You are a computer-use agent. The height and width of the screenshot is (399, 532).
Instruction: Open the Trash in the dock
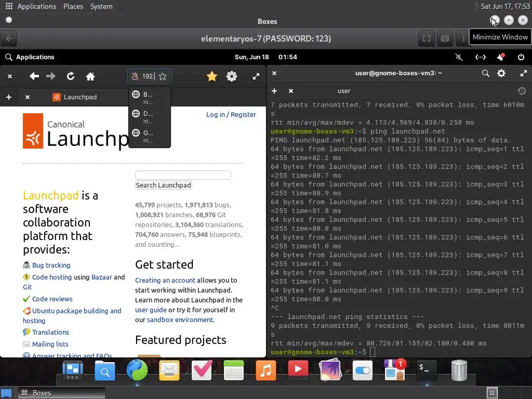[459, 370]
